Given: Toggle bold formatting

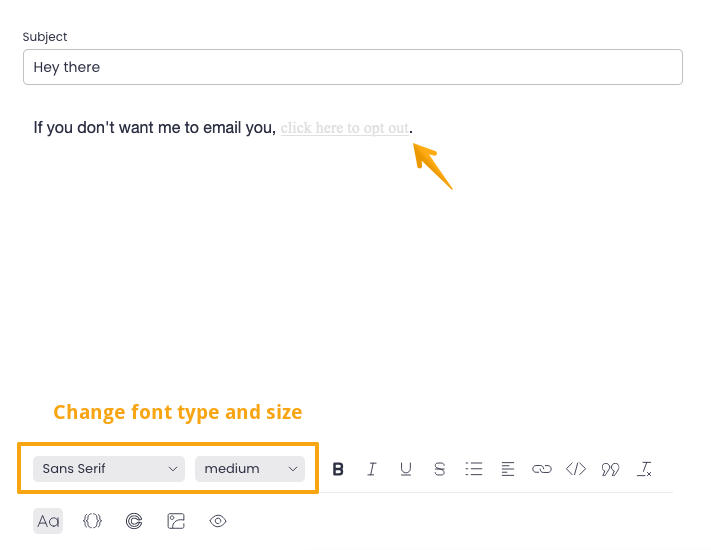Looking at the screenshot, I should 338,468.
